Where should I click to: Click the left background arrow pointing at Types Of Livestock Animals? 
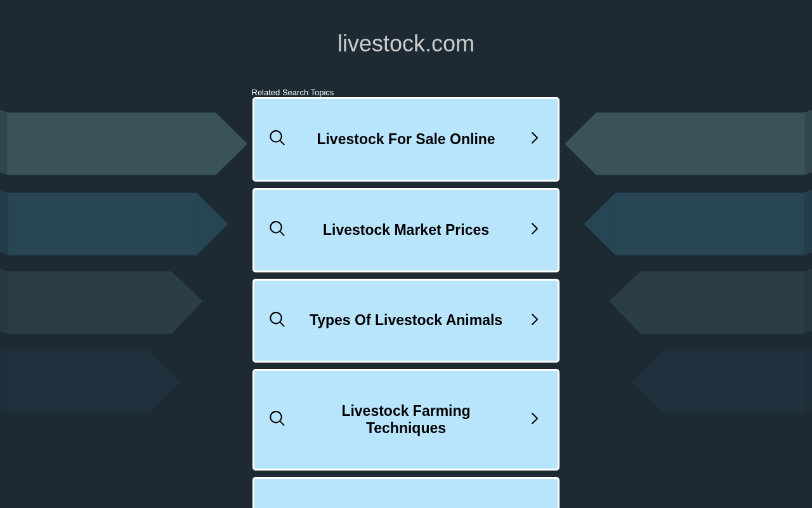tap(101, 302)
